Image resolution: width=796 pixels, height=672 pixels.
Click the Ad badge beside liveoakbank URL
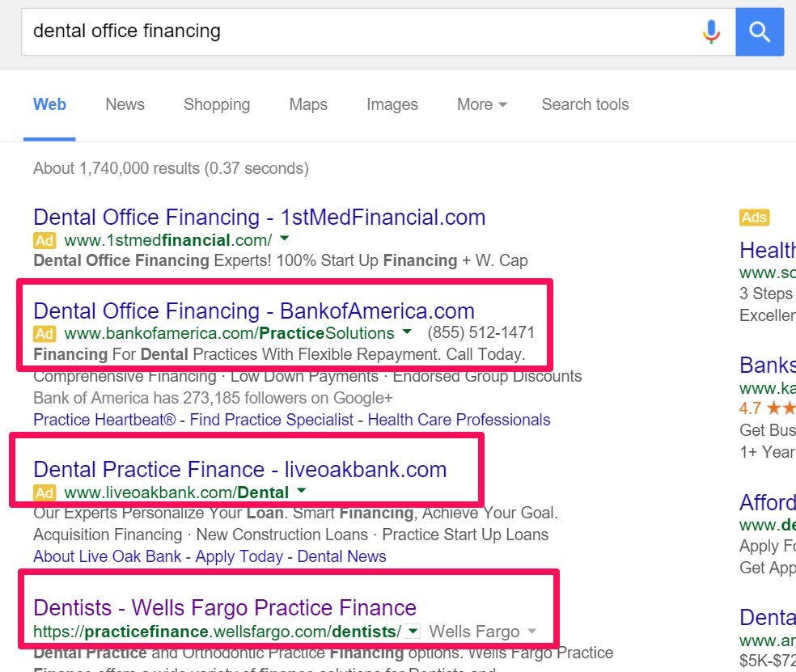pos(44,492)
